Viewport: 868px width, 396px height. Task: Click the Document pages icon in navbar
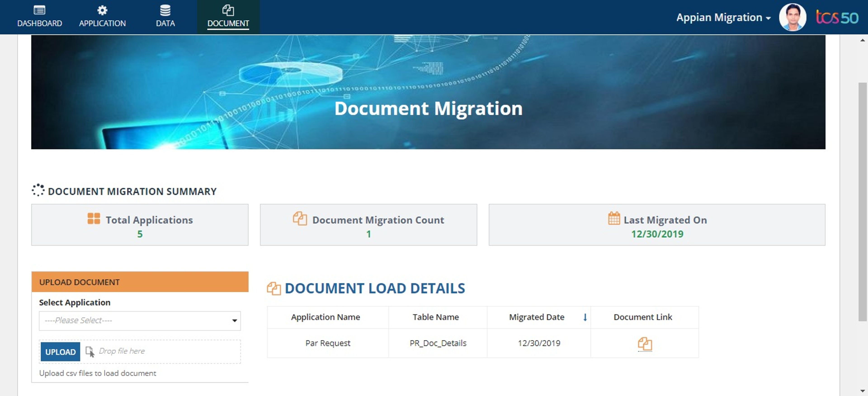coord(228,10)
